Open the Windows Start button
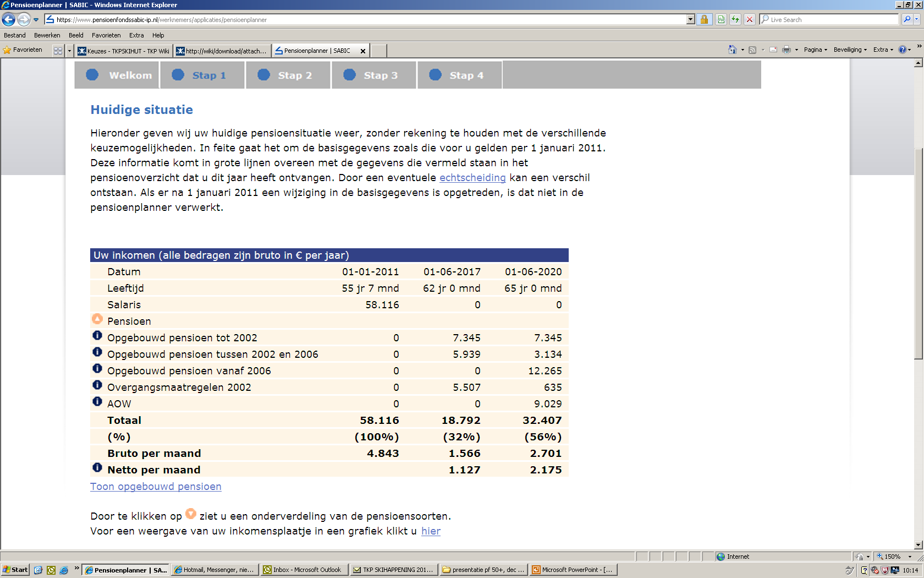The image size is (924, 578). (x=15, y=570)
